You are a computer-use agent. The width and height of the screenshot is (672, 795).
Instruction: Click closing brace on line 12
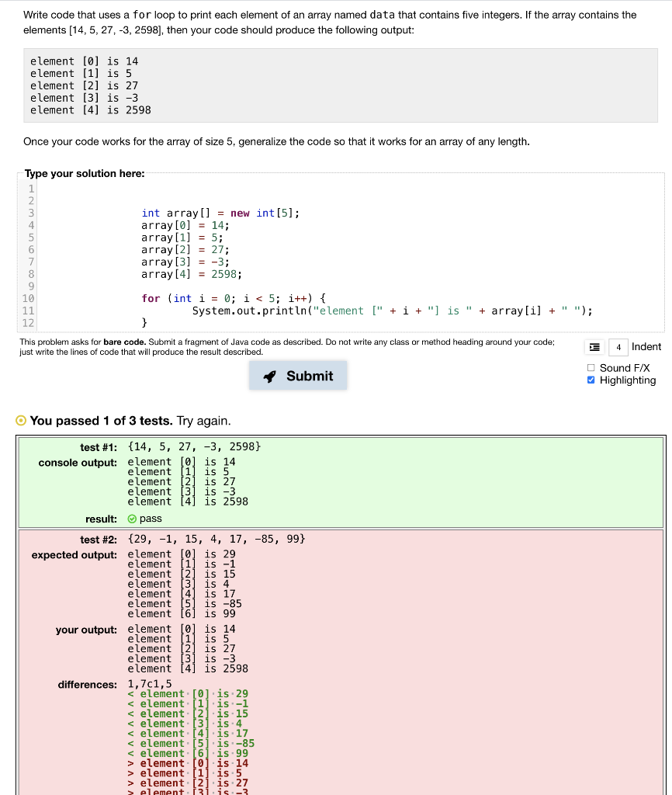tap(144, 322)
